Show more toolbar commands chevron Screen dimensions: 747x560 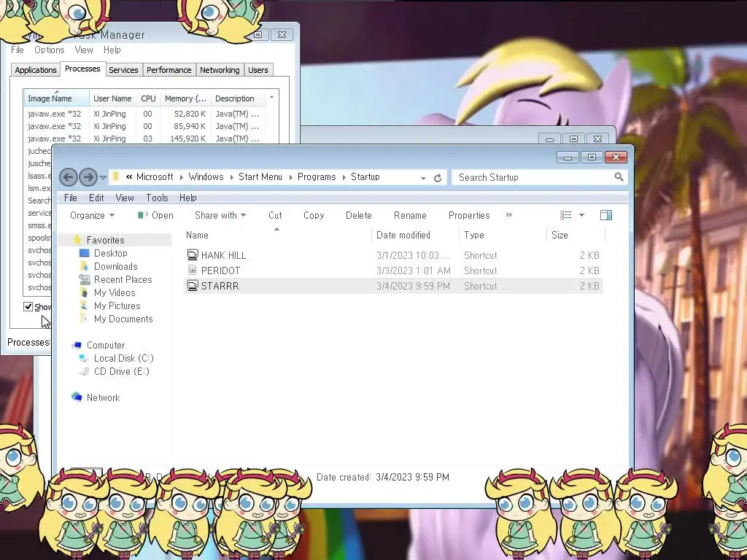508,215
